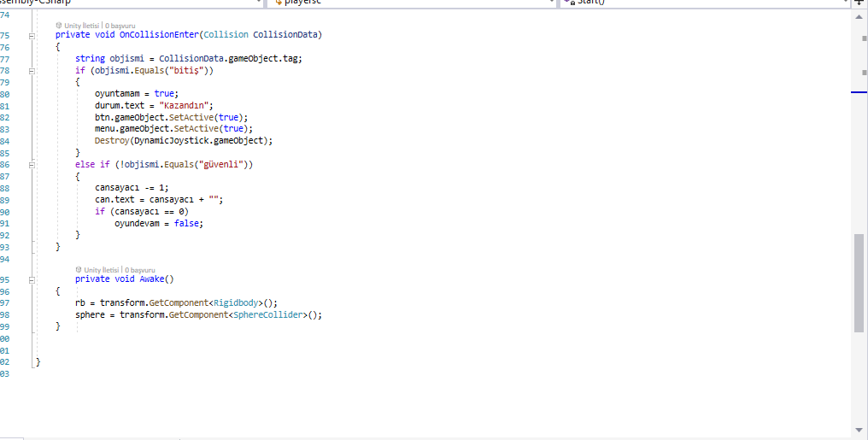868x440 pixels.
Task: Click the 'oyuntamam = true;' line
Action: pyautogui.click(x=137, y=94)
